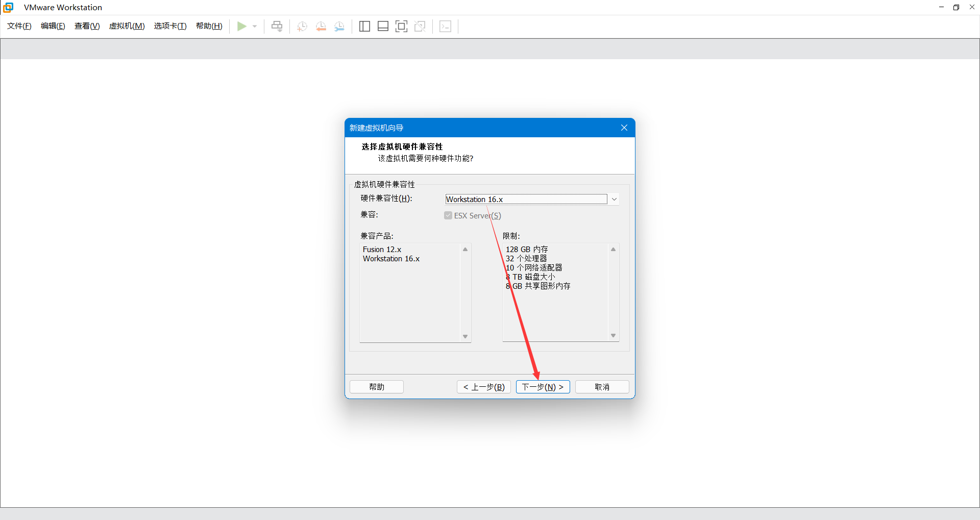Open the 选项卡(T) menu
Image resolution: width=980 pixels, height=520 pixels.
click(170, 26)
